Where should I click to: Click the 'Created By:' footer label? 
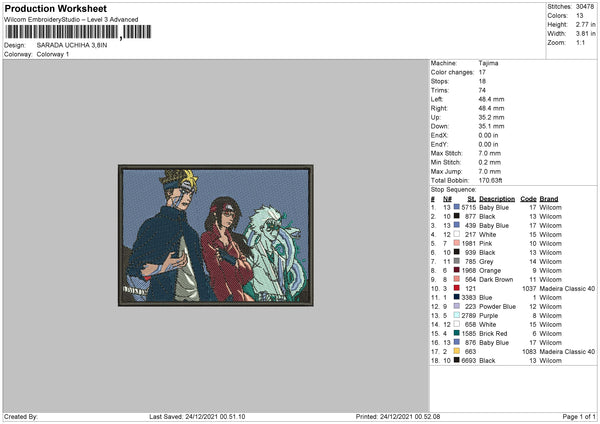coord(21,417)
